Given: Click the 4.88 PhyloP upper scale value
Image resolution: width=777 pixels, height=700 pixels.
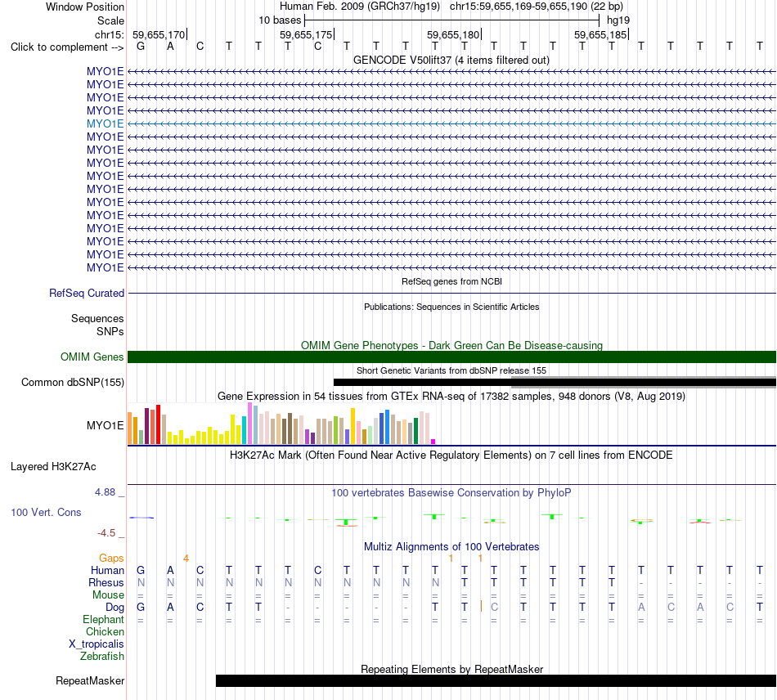Looking at the screenshot, I should 105,492.
